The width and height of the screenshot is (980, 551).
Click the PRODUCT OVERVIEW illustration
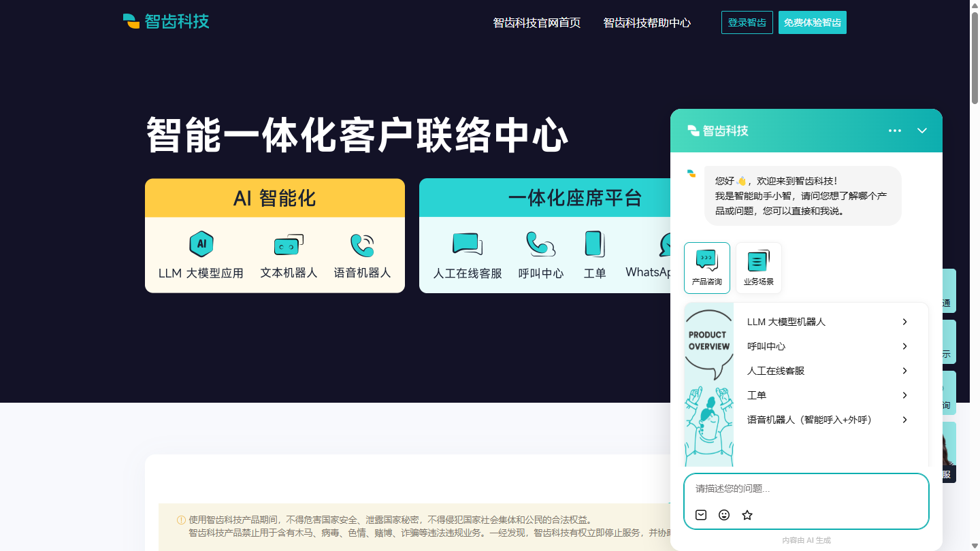click(708, 384)
